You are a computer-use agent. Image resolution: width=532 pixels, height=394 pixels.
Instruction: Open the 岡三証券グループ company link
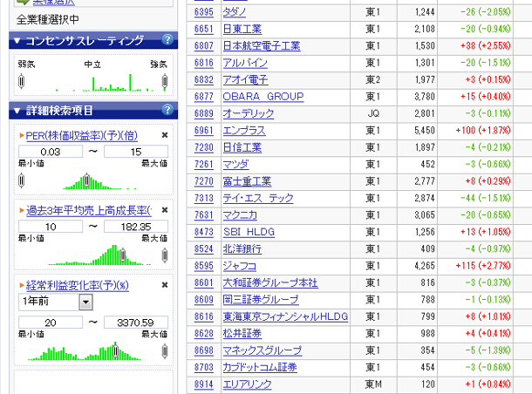(261, 300)
